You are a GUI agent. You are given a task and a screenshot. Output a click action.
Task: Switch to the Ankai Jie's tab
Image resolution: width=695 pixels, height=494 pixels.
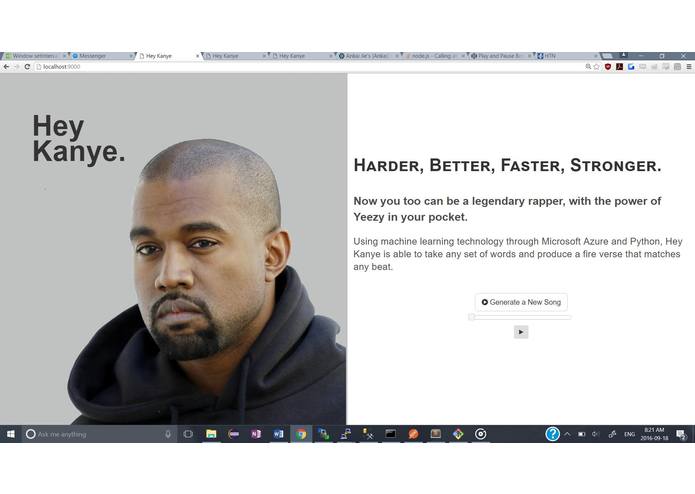tap(368, 56)
